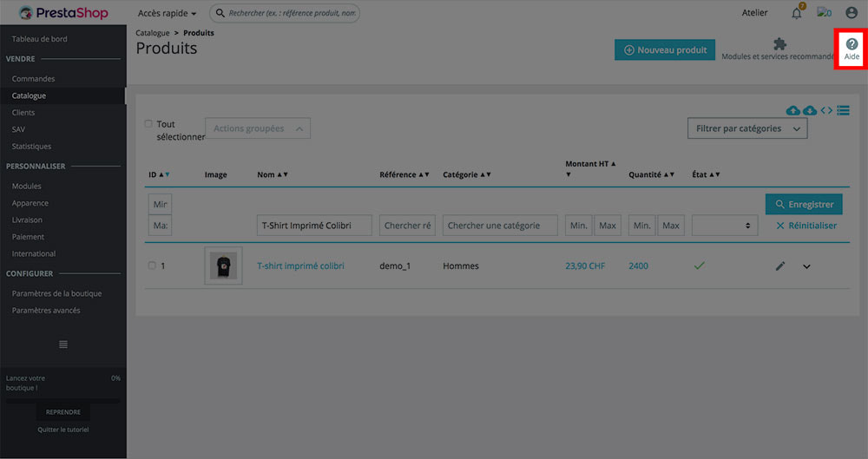The height and width of the screenshot is (459, 868).
Task: Open the Accès rapide menu
Action: (x=167, y=13)
